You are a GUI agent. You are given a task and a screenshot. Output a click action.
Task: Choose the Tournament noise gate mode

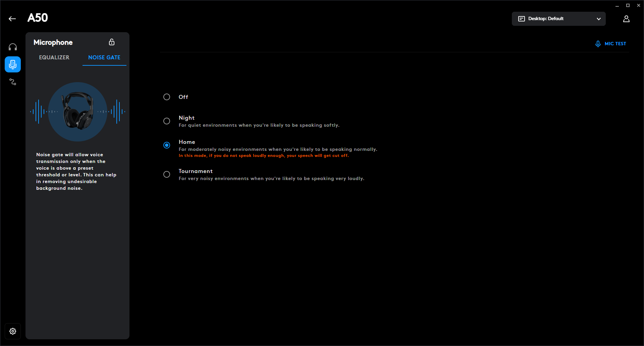[167, 174]
